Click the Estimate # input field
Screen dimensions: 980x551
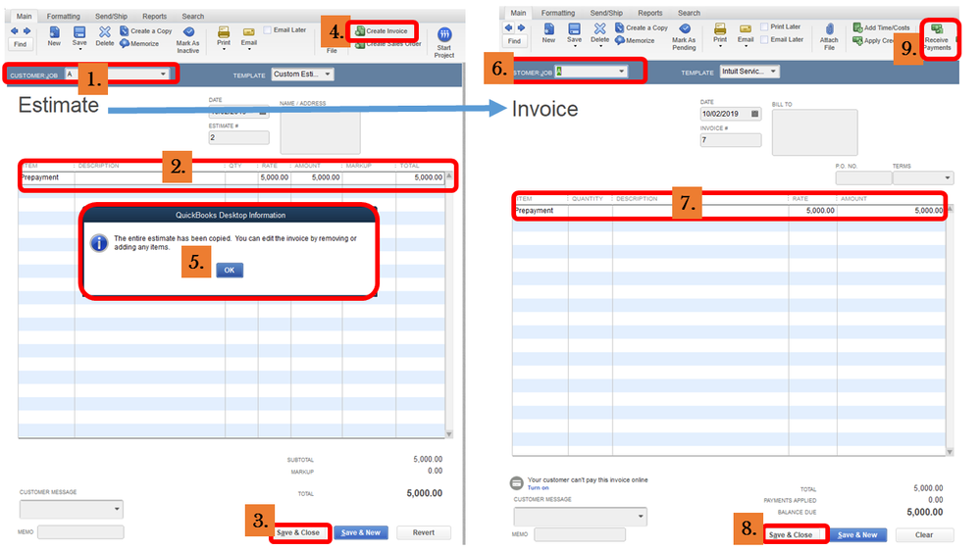click(x=238, y=137)
